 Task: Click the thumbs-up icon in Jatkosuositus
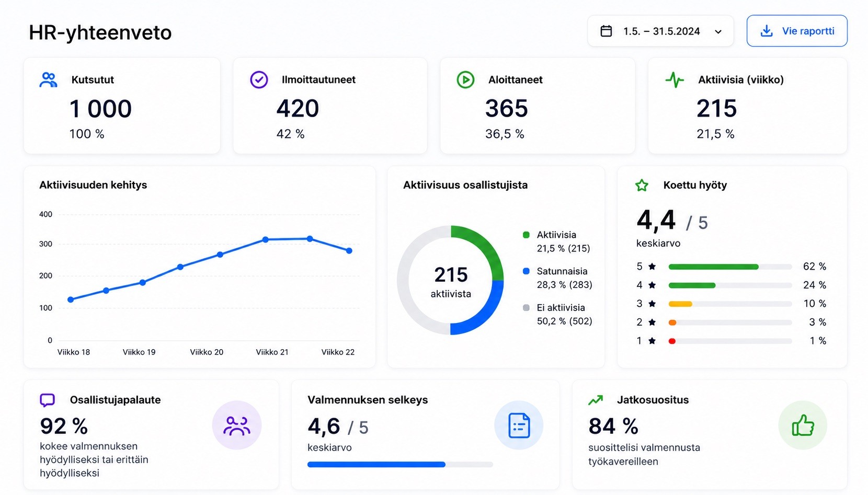(x=803, y=425)
